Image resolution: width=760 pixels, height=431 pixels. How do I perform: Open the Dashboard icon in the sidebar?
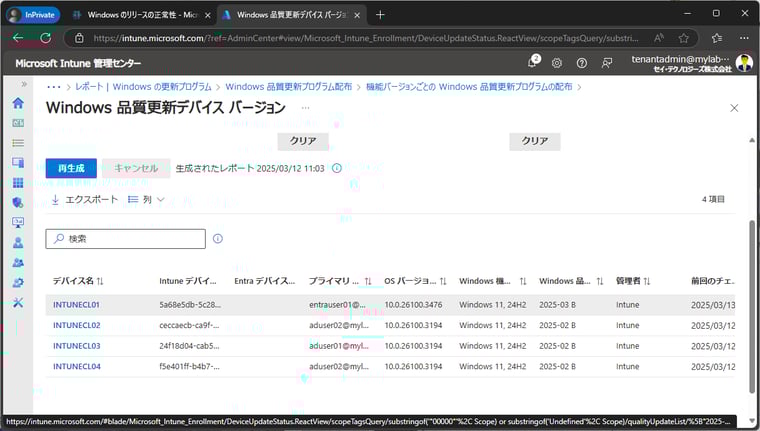pos(18,123)
